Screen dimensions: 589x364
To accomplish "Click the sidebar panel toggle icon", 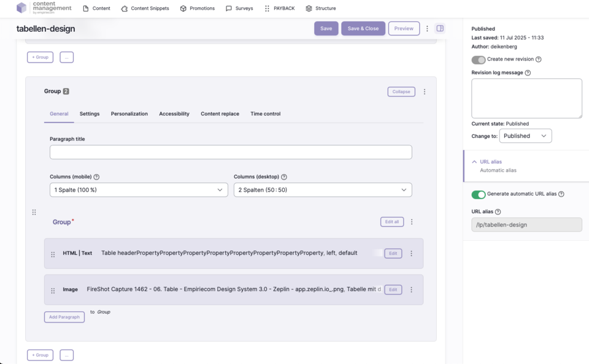I will pyautogui.click(x=440, y=28).
